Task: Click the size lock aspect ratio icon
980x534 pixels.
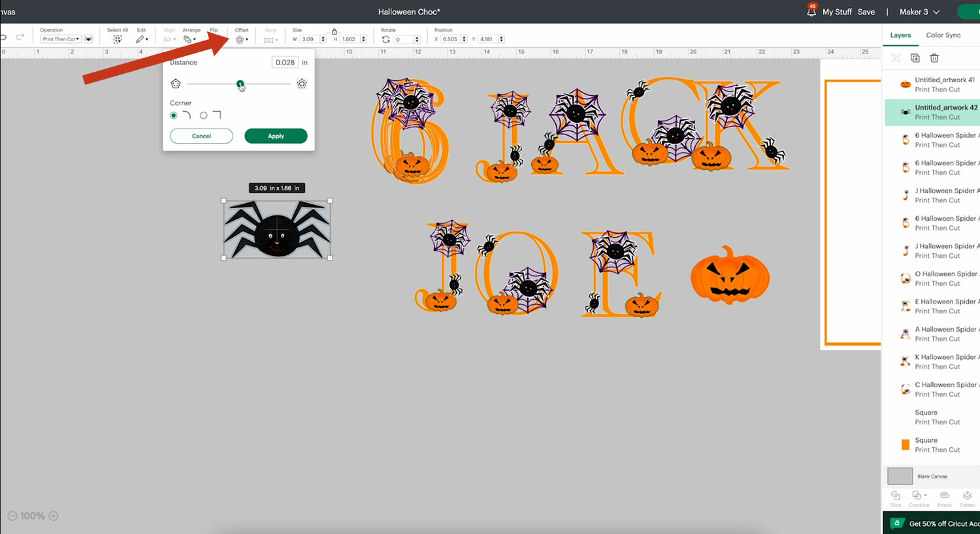Action: 335,31
